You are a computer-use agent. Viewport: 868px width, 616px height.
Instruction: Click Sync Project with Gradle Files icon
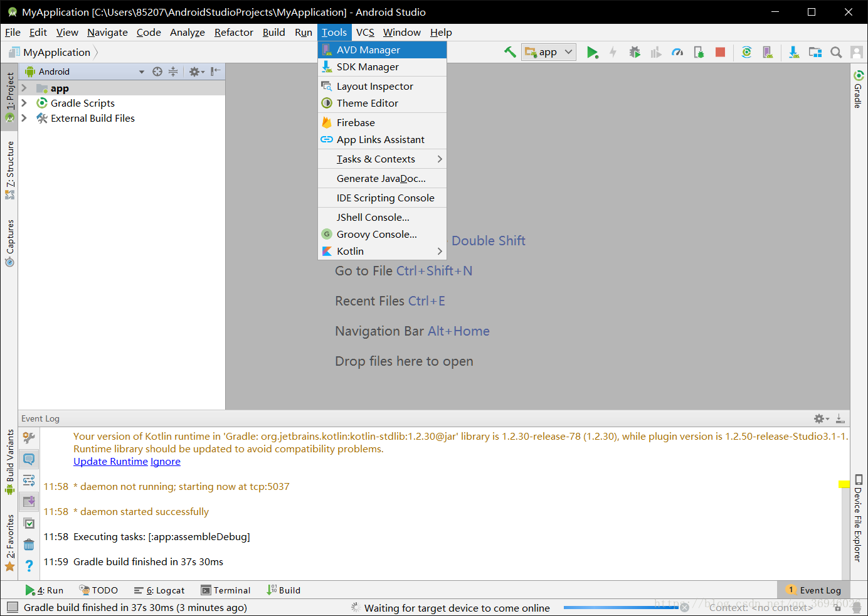pos(746,52)
